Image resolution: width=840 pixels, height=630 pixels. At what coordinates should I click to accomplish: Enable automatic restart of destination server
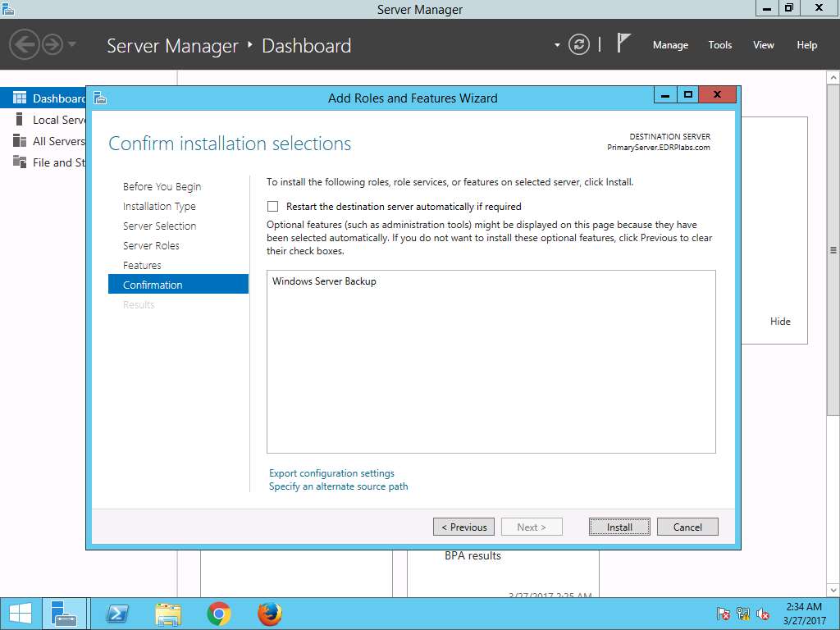click(x=272, y=206)
